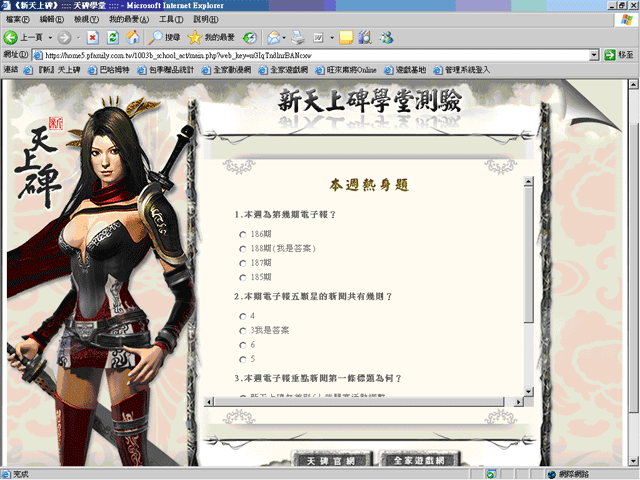Click the address bar URL field
This screenshot has height=480, width=640.
[300, 54]
